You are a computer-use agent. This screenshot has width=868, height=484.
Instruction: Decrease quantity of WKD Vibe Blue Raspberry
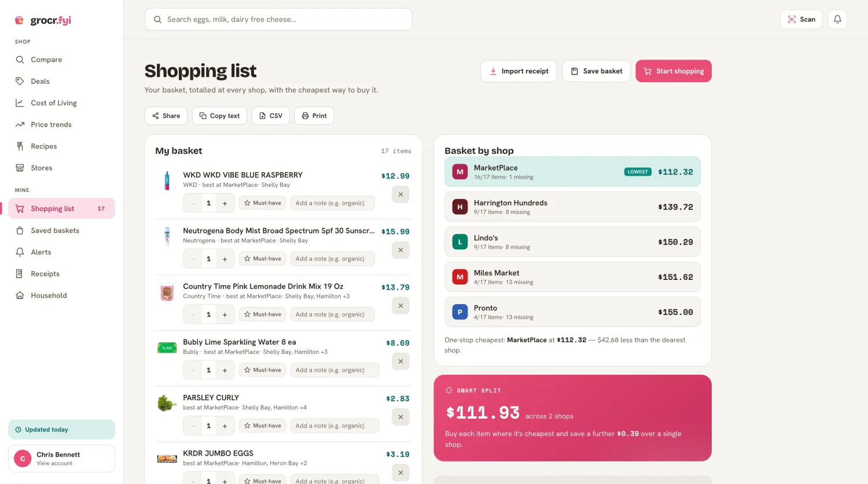coord(193,203)
